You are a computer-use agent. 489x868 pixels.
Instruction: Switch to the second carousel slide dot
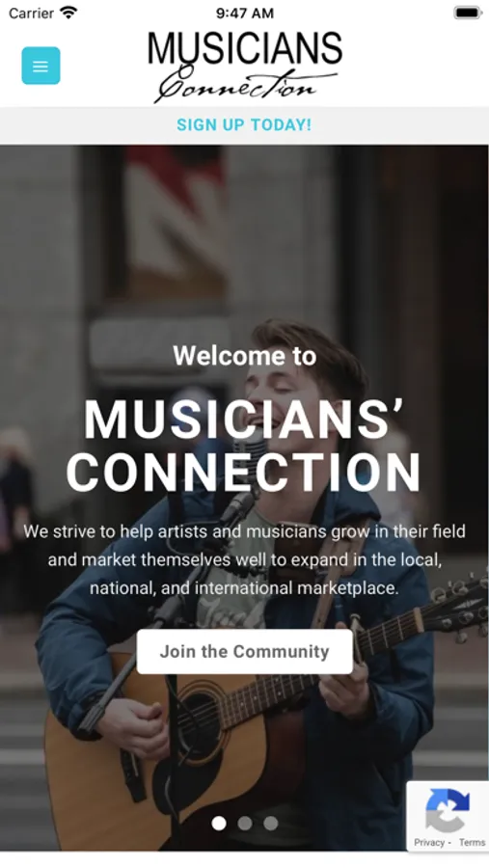pyautogui.click(x=245, y=824)
